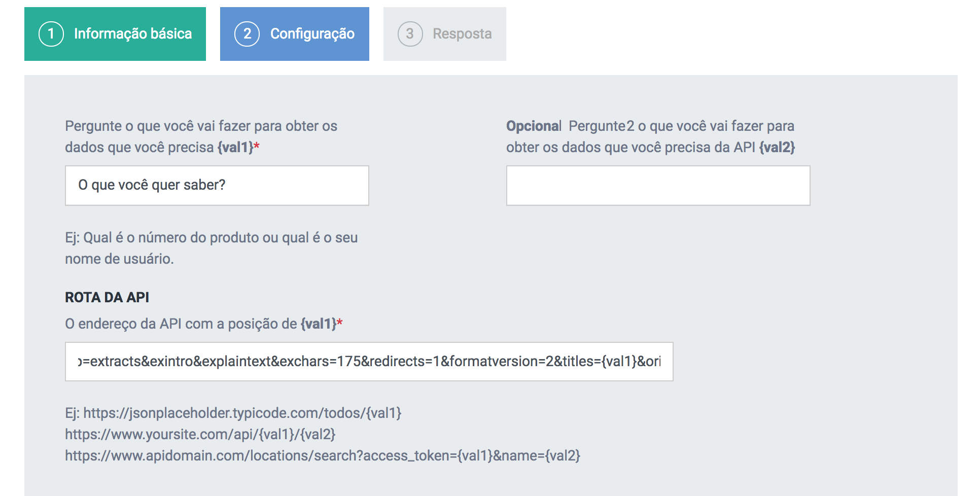Image resolution: width=980 pixels, height=496 pixels.
Task: Select the Configuração step tab
Action: 295,34
